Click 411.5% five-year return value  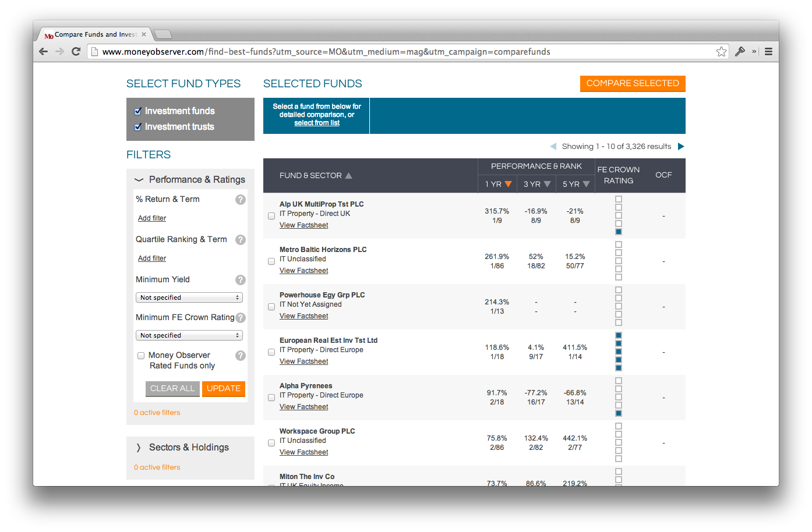pos(575,347)
